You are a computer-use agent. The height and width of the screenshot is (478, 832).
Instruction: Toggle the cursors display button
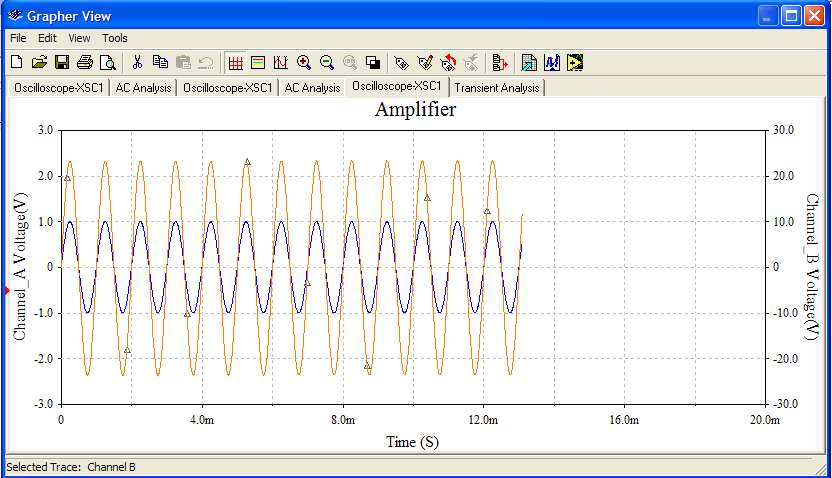(281, 63)
